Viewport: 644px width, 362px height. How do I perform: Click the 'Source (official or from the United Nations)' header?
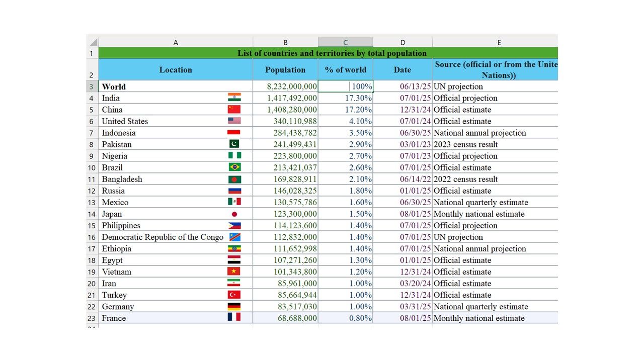pyautogui.click(x=496, y=69)
